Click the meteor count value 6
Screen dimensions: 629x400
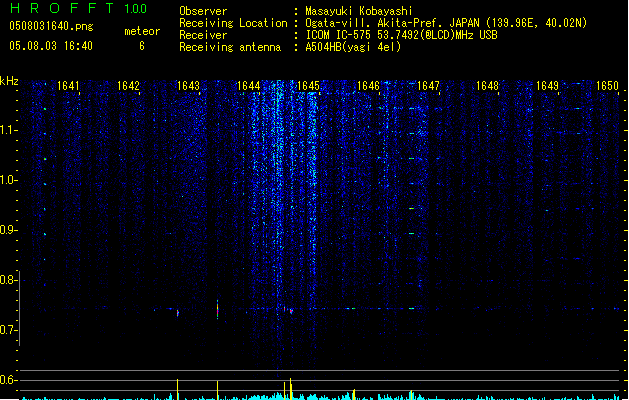coord(142,46)
